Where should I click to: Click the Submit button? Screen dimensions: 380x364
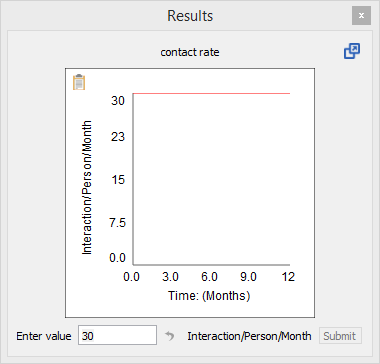pos(340,336)
